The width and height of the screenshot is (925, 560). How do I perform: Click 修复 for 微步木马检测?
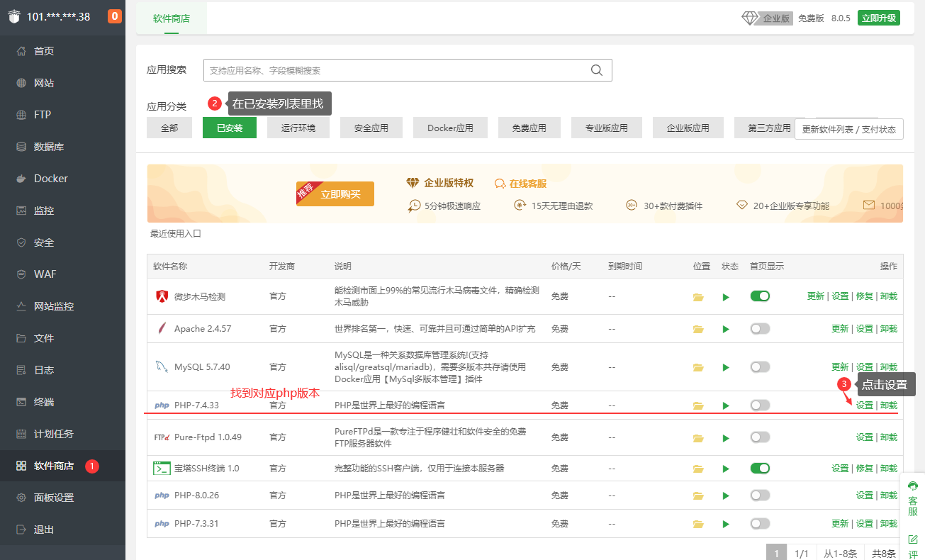click(x=864, y=296)
